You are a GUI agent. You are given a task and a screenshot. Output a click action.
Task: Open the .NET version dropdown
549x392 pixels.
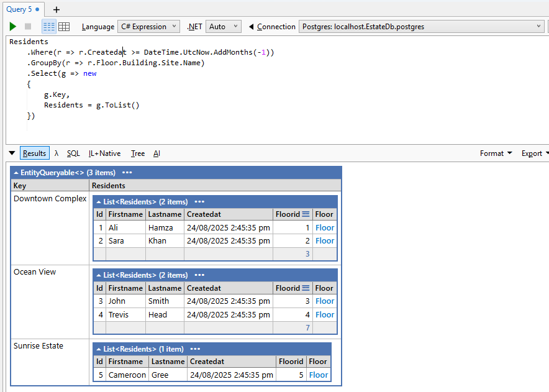click(x=225, y=26)
